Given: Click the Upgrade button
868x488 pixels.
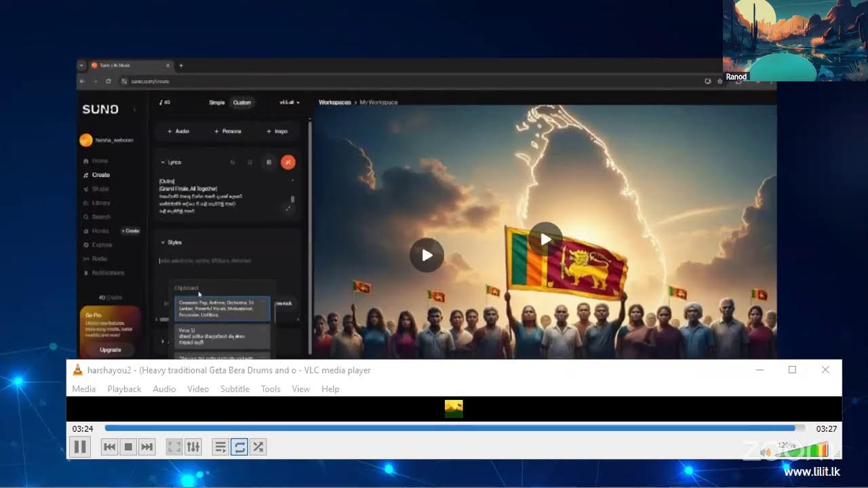Looking at the screenshot, I should coord(110,350).
